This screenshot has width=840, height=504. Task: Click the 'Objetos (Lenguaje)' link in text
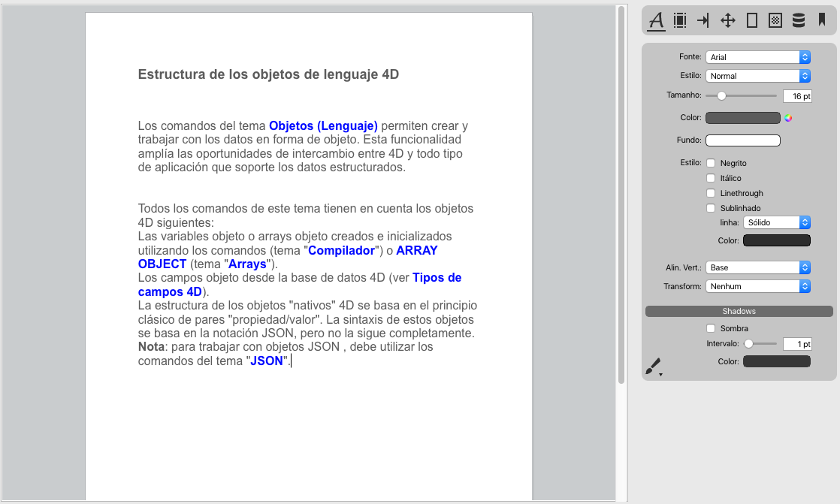point(323,126)
